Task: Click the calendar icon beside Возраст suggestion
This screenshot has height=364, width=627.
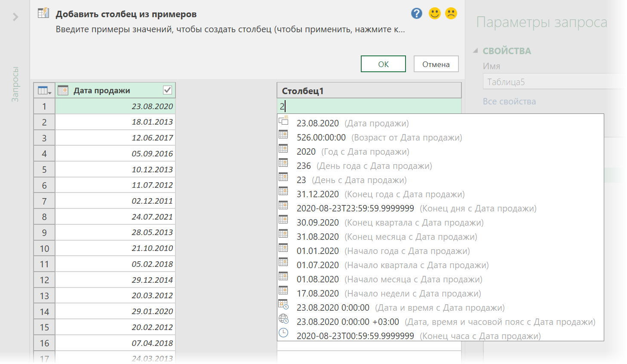Action: click(283, 134)
